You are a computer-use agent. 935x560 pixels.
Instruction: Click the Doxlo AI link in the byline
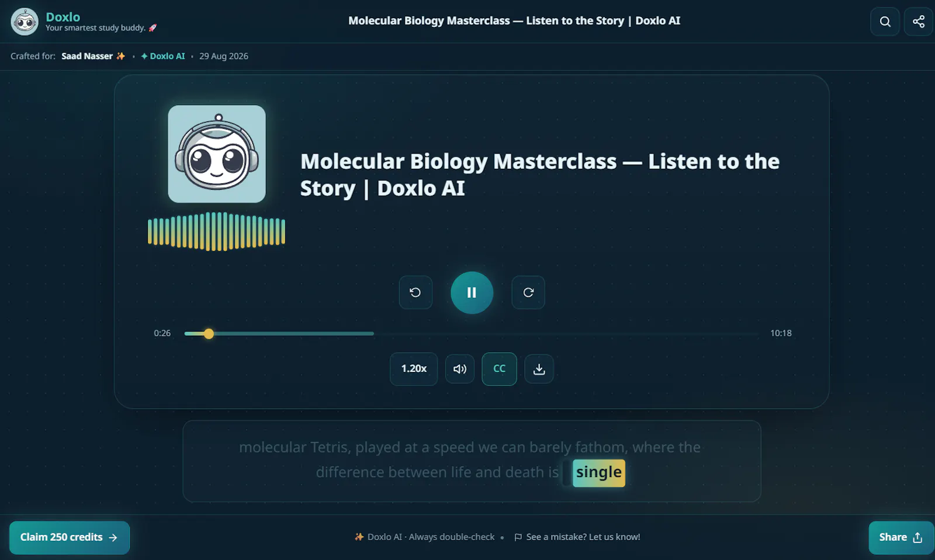[162, 56]
